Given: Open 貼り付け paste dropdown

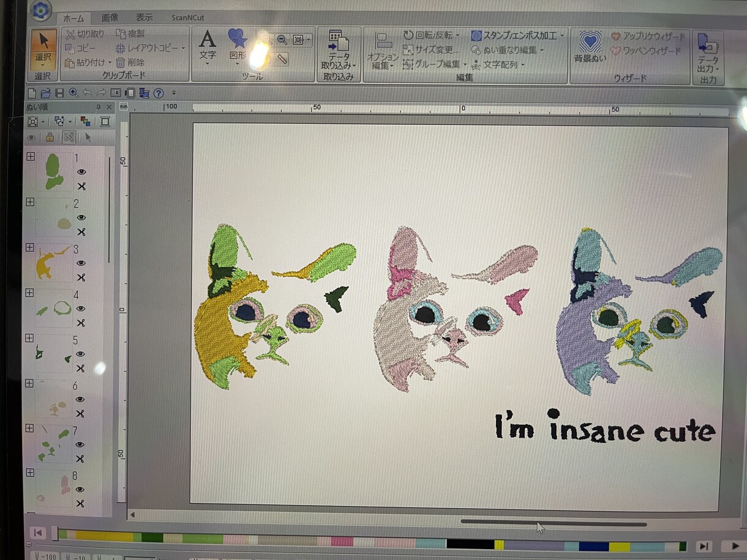Looking at the screenshot, I should click(89, 62).
